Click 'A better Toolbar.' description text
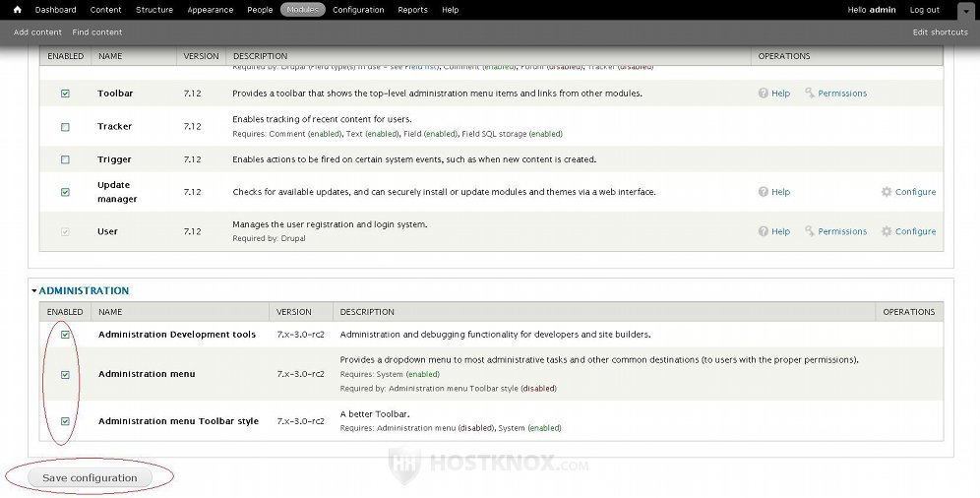 pyautogui.click(x=375, y=413)
